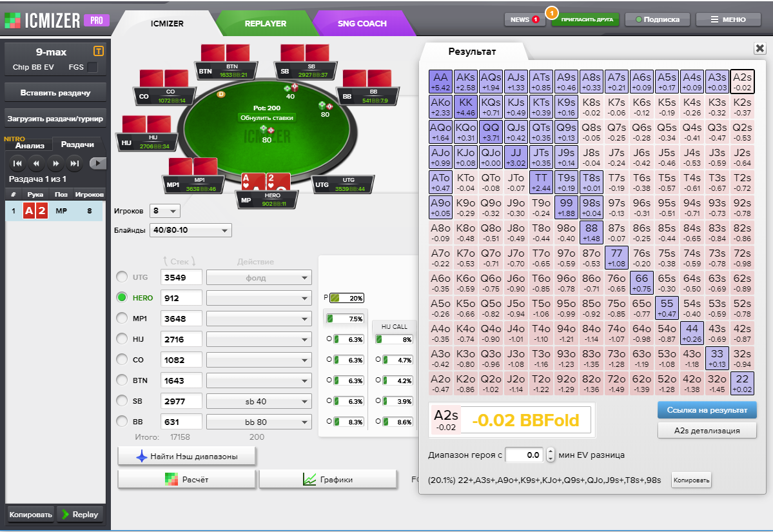
Task: Switch to the SNG COACH tab
Action: [362, 23]
